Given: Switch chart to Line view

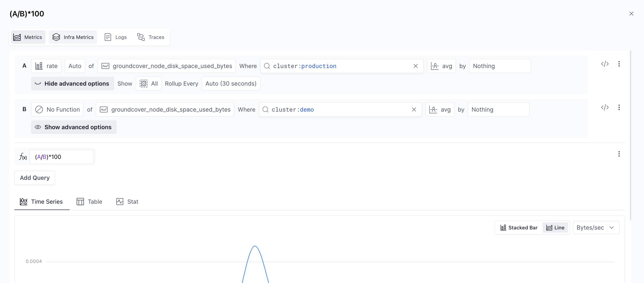Looking at the screenshot, I should (x=555, y=228).
